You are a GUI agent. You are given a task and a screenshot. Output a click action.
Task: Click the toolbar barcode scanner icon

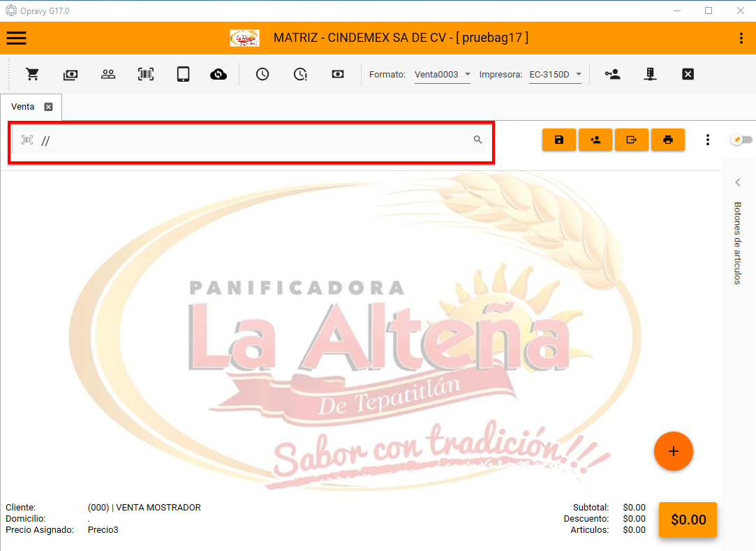click(146, 74)
